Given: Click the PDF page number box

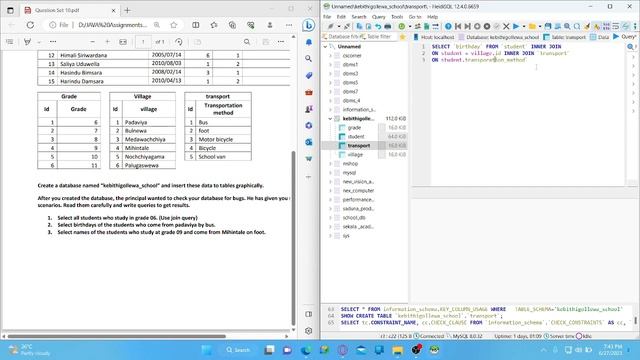Looking at the screenshot, I should (x=143, y=42).
